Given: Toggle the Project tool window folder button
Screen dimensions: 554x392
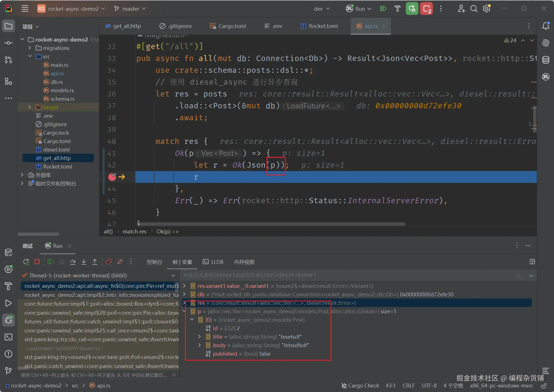Looking at the screenshot, I should pos(8,26).
